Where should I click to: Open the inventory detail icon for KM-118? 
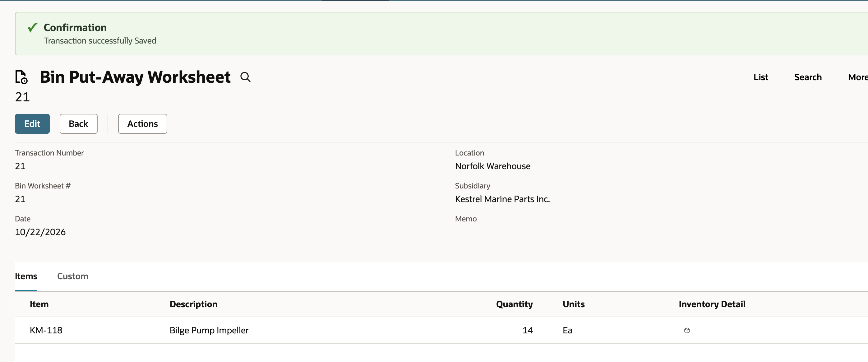point(687,330)
